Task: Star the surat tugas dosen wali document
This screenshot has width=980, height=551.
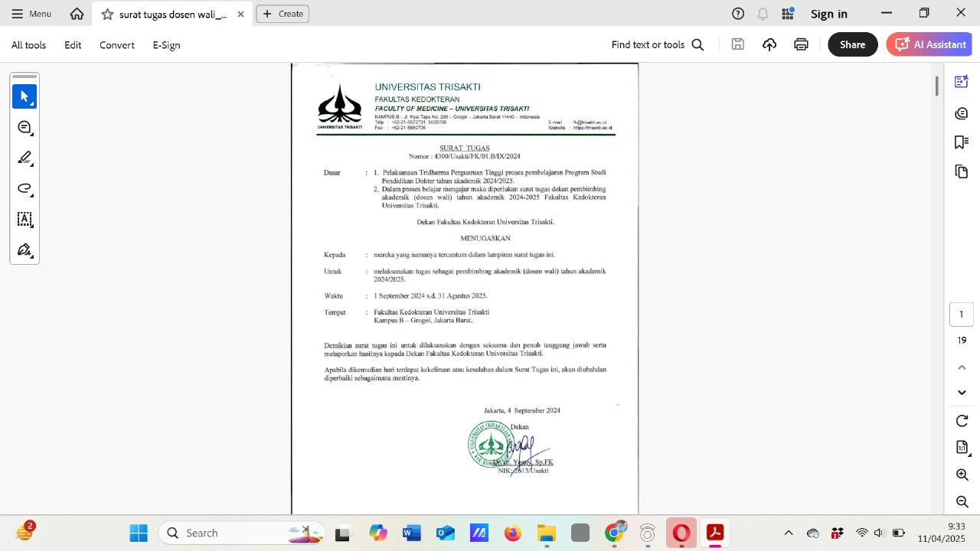Action: click(x=107, y=14)
